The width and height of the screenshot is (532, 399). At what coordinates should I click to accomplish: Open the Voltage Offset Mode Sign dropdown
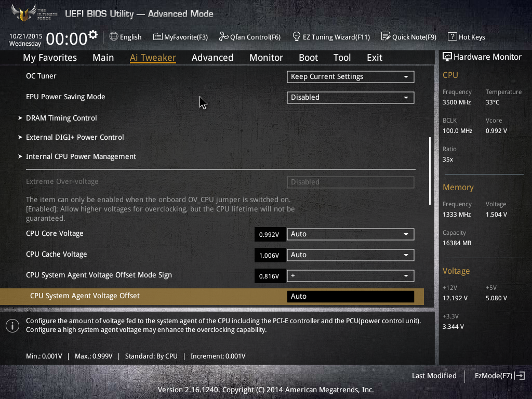(x=351, y=276)
